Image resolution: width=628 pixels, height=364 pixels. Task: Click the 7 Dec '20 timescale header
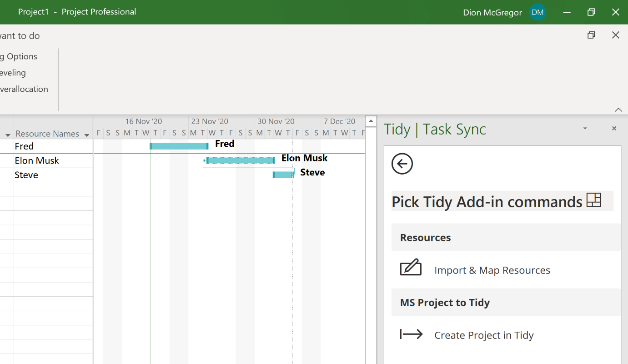click(339, 121)
